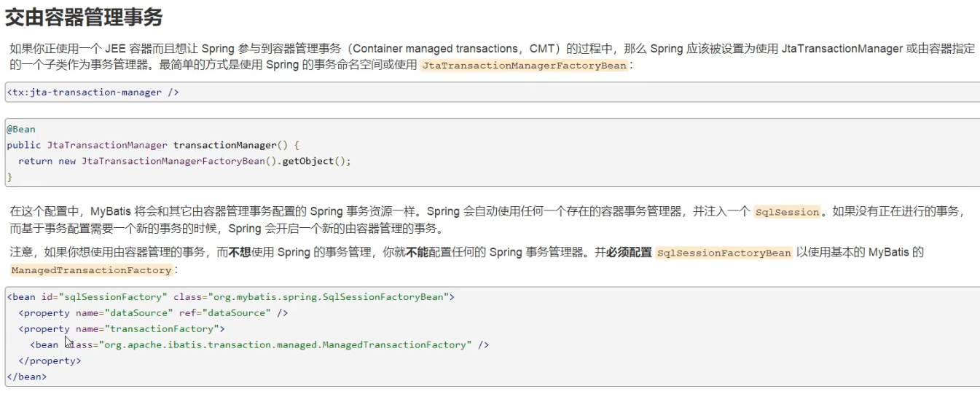Click the dataSource property XML line
This screenshot has height=394, width=980.
[x=153, y=313]
